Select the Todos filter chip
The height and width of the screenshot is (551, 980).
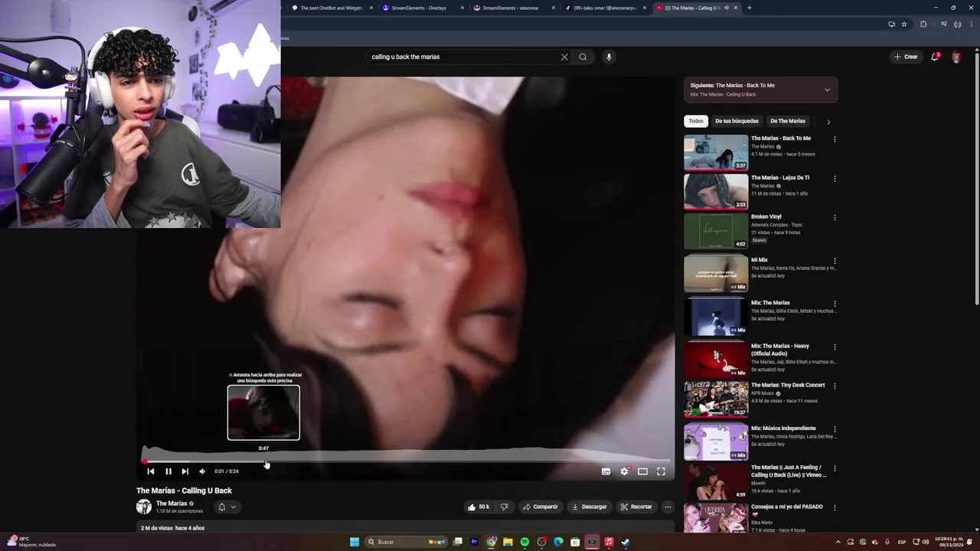696,121
